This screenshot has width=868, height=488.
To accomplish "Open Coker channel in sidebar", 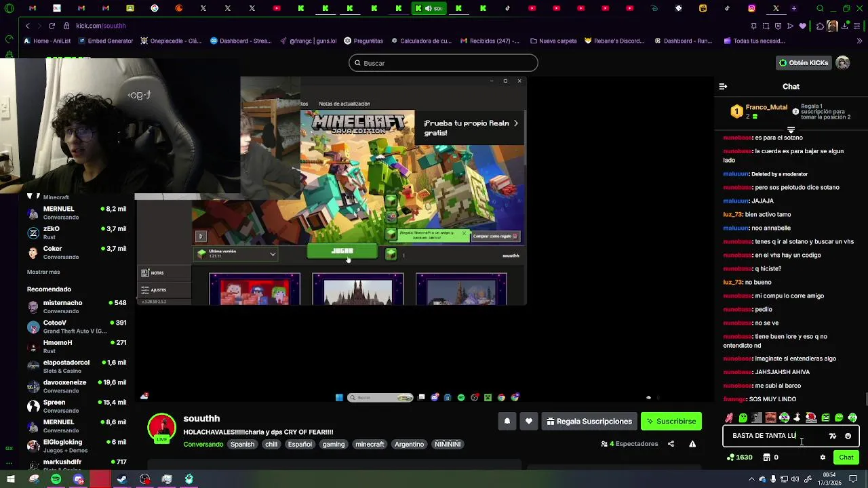I will pyautogui.click(x=76, y=252).
